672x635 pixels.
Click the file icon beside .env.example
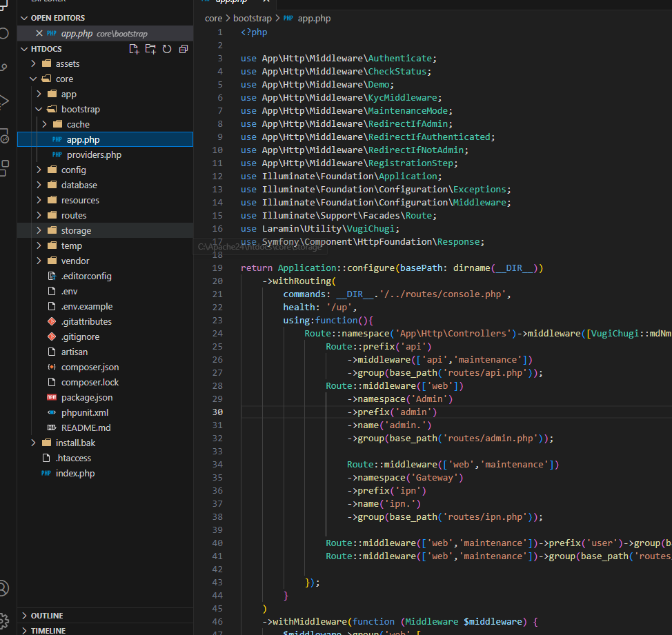52,307
